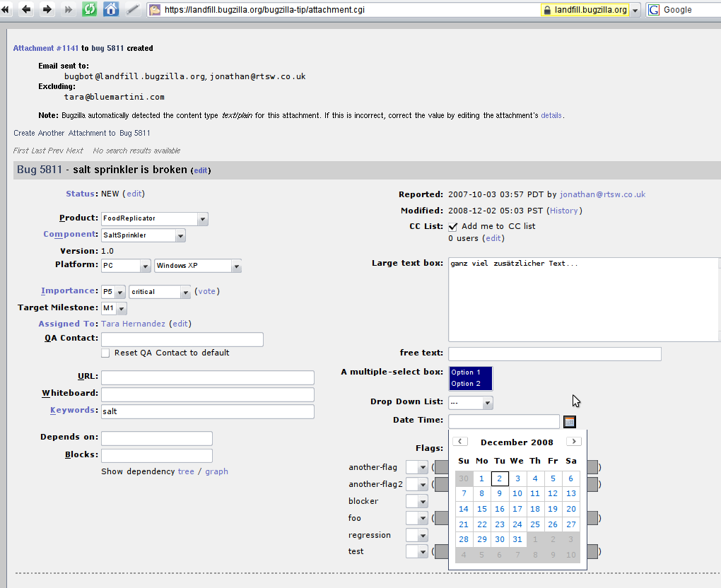Click the vote link
This screenshot has width=721, height=588.
click(x=206, y=291)
